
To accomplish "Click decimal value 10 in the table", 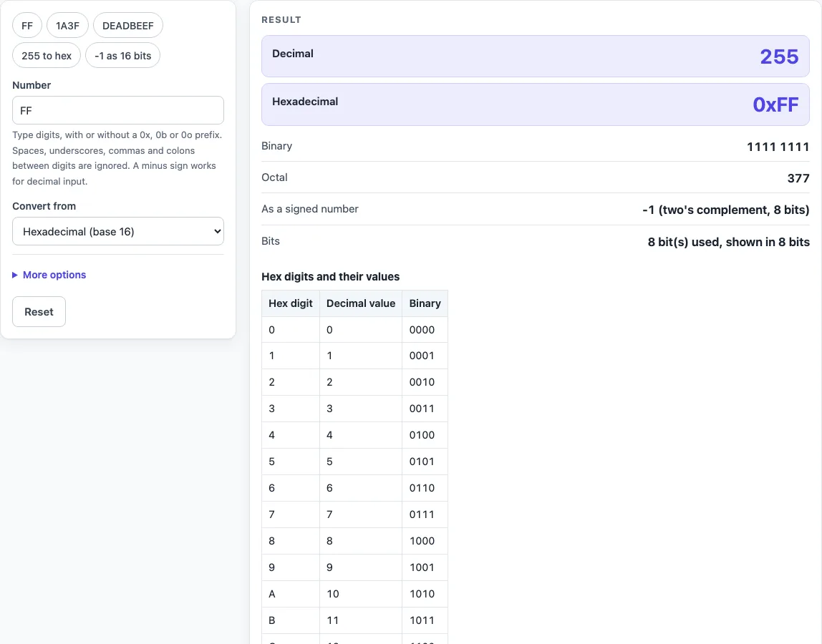I will (361, 594).
